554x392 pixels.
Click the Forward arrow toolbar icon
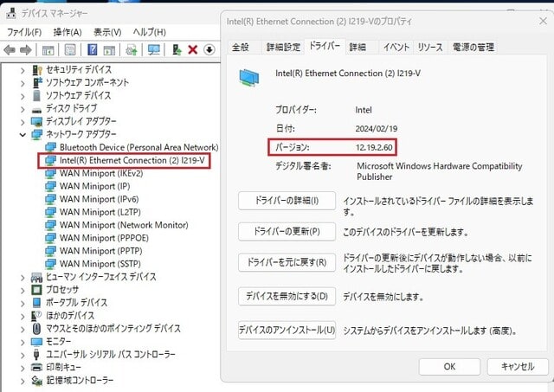click(x=25, y=50)
